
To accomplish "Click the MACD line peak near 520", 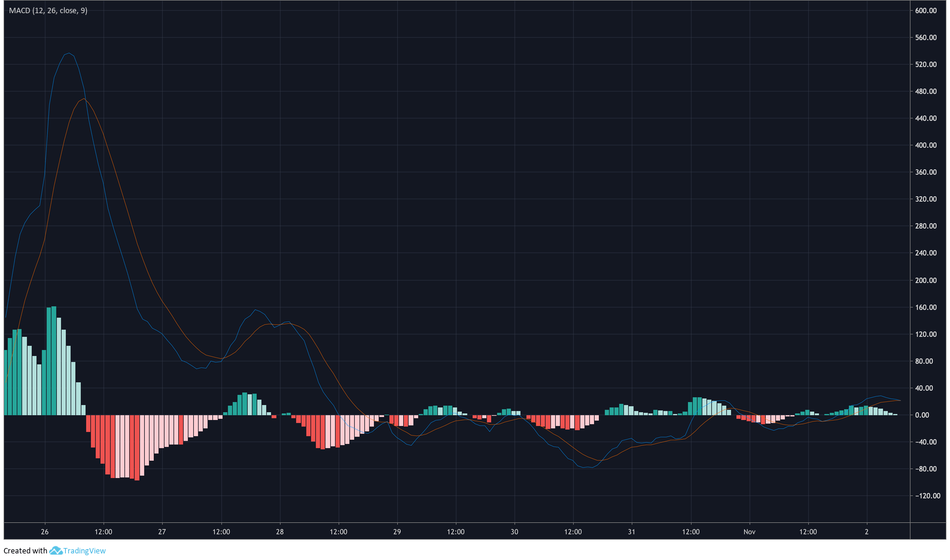I will pyautogui.click(x=69, y=53).
